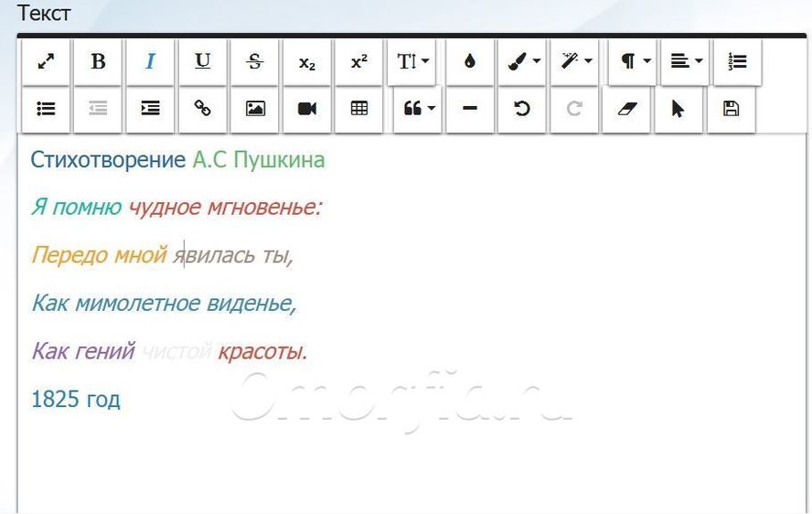Toggle underline formatting
Image resolution: width=812 pixels, height=514 pixels.
pyautogui.click(x=202, y=61)
